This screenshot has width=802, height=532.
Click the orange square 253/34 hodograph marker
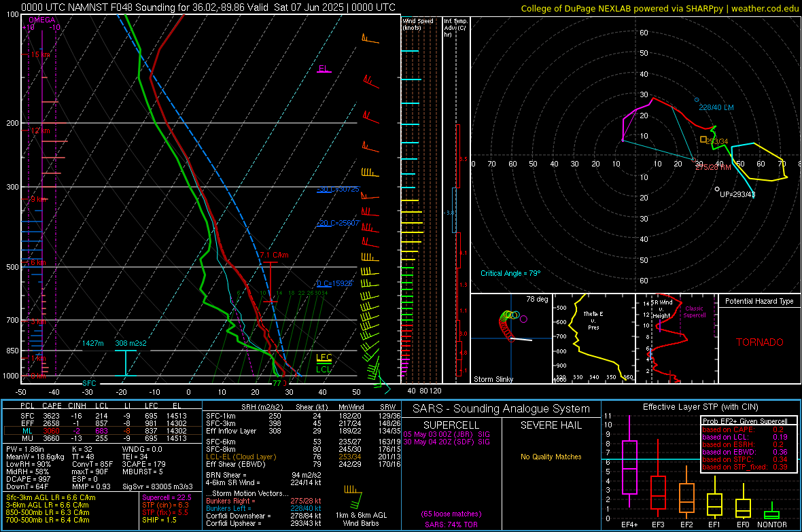click(703, 139)
